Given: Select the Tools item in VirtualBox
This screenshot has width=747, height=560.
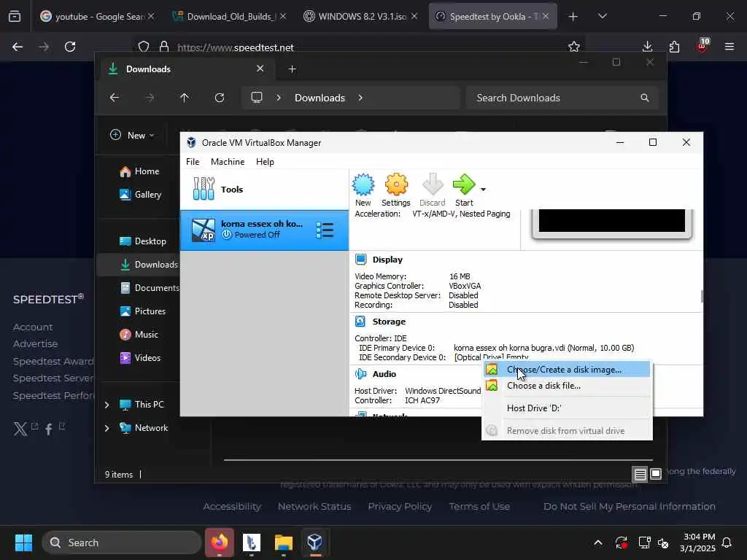Looking at the screenshot, I should point(264,189).
